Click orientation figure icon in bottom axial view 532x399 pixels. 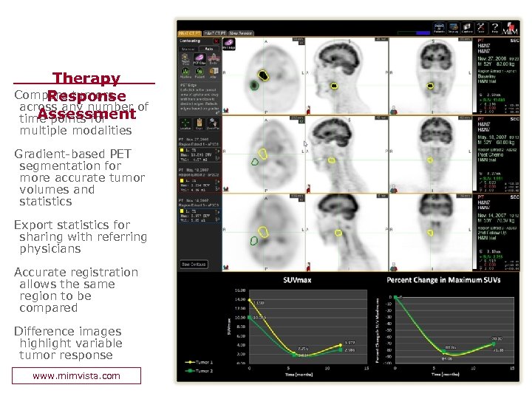[226, 267]
